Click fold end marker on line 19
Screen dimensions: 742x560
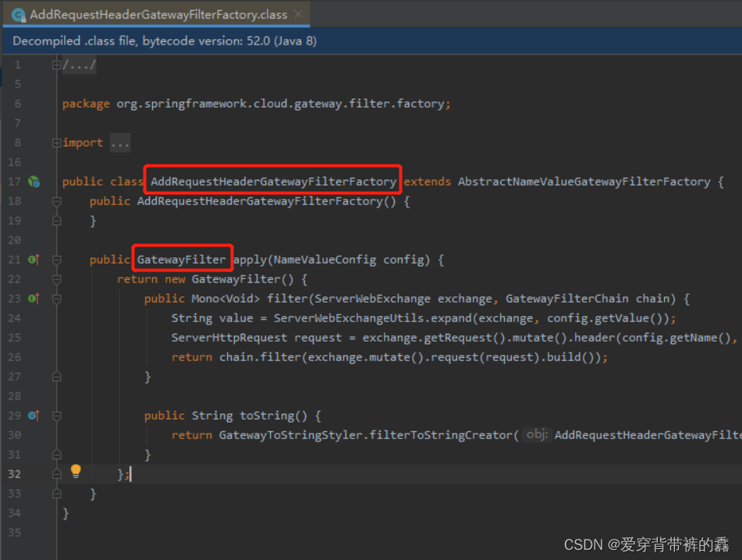[x=57, y=221]
